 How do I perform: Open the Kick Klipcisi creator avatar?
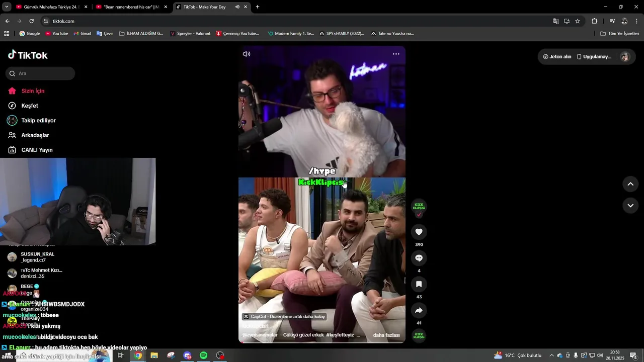[x=419, y=206]
